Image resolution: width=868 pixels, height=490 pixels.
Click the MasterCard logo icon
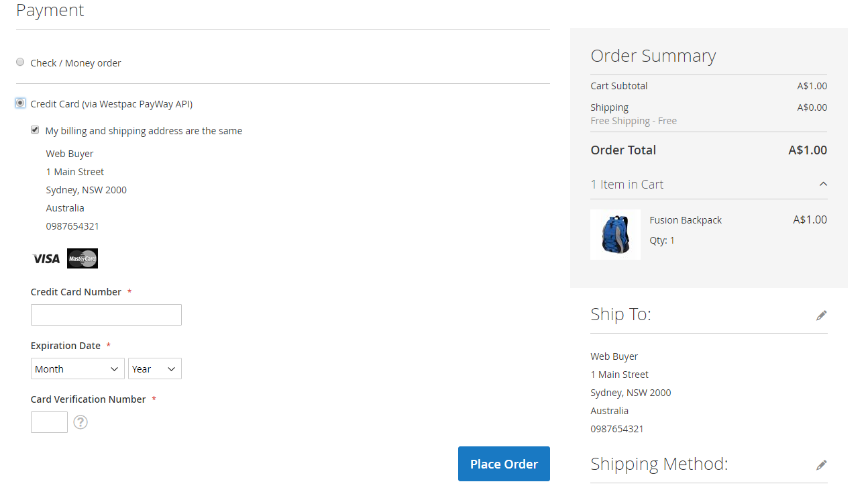coord(83,258)
